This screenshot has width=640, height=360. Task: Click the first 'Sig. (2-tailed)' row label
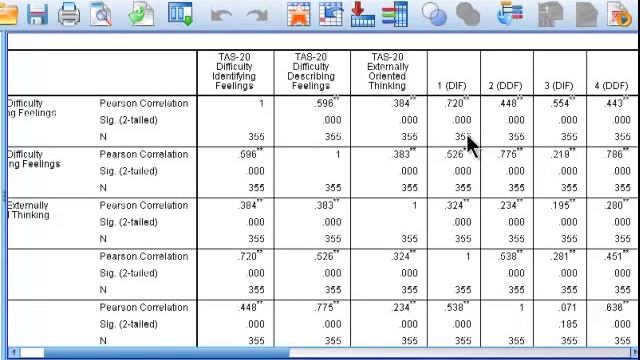pos(128,120)
